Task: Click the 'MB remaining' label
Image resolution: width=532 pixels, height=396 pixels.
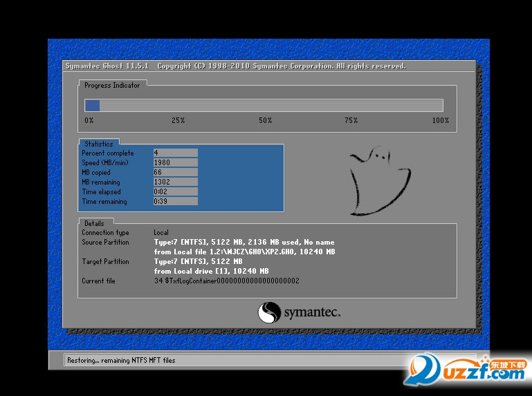Action: [x=101, y=182]
